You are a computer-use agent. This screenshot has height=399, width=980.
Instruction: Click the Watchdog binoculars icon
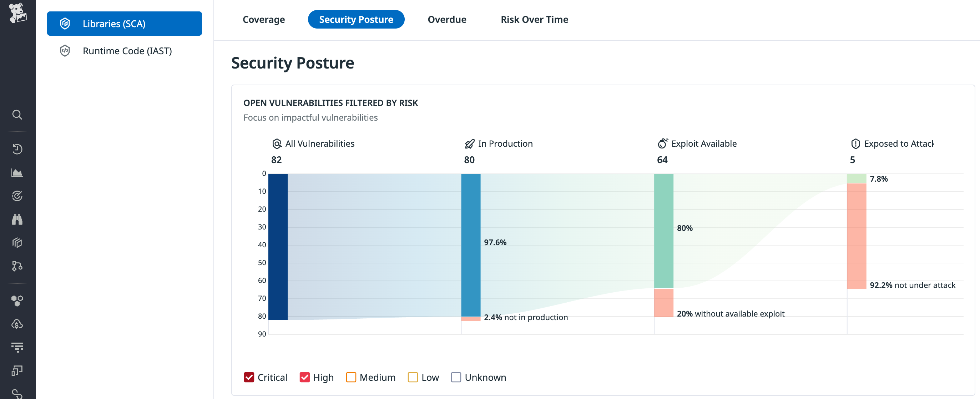17,219
